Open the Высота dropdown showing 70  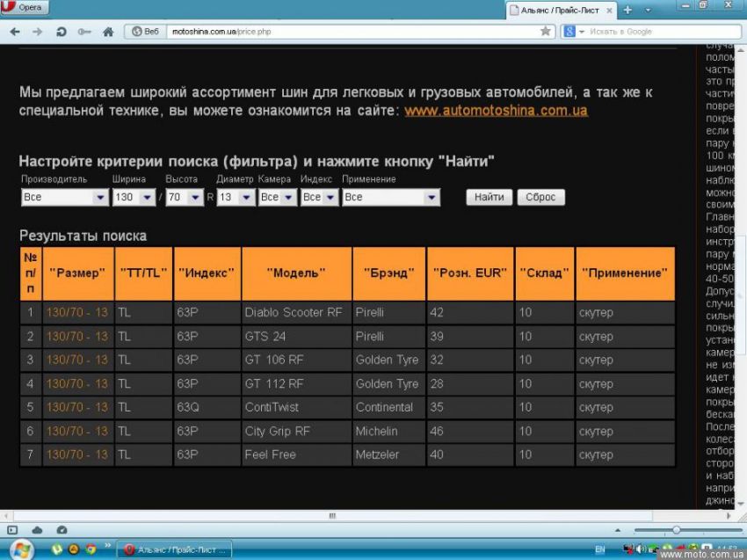185,197
